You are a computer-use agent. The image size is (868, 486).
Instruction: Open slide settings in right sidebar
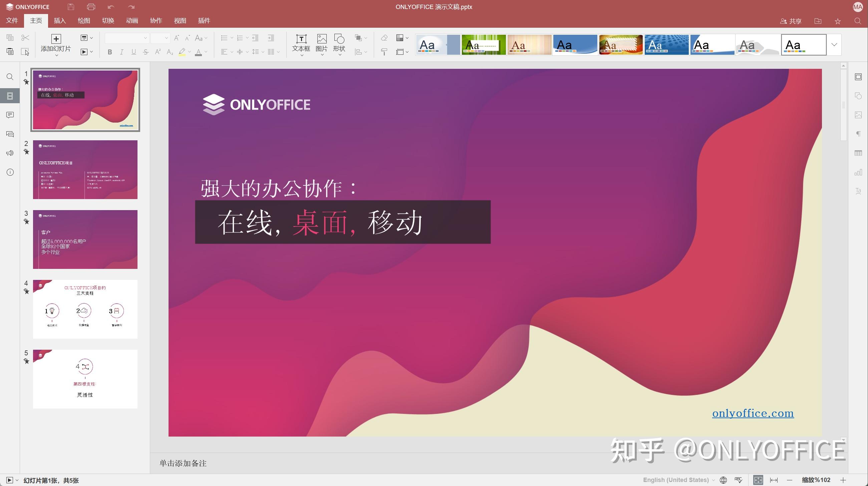point(858,77)
